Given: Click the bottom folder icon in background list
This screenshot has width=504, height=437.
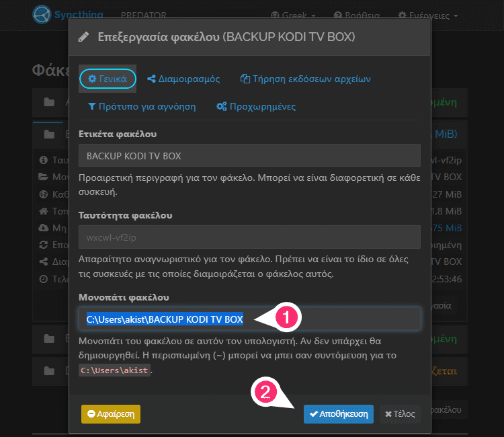Looking at the screenshot, I should [x=49, y=370].
